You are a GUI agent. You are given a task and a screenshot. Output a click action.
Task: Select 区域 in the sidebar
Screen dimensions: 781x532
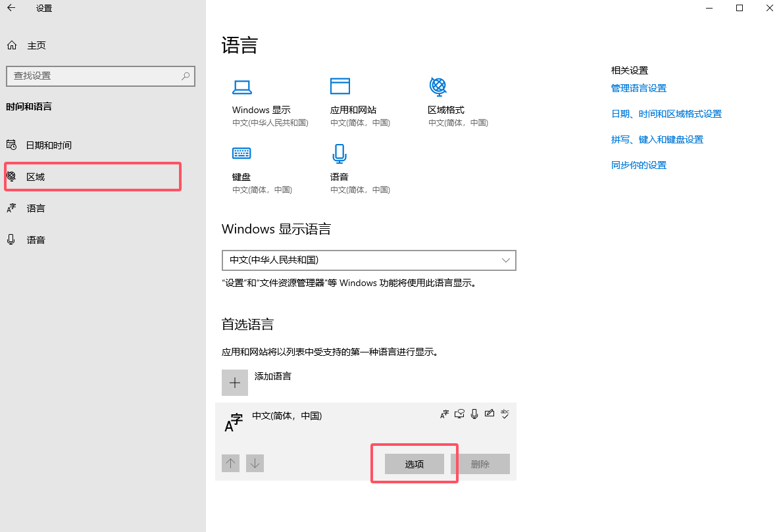93,177
